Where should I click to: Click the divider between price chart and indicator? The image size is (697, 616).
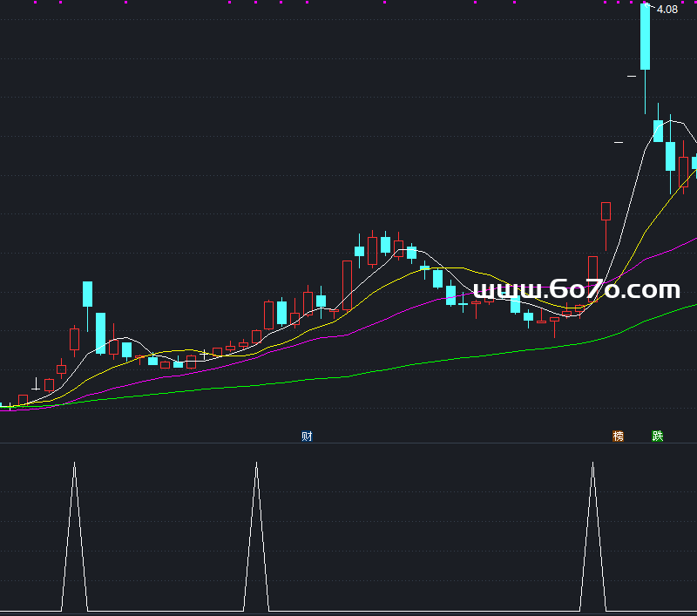pyautogui.click(x=348, y=443)
